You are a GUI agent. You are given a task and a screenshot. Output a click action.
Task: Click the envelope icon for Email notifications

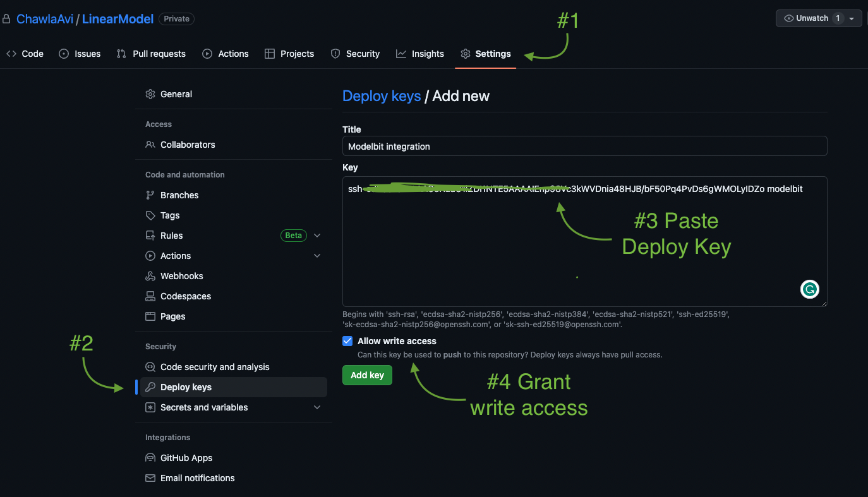pyautogui.click(x=150, y=478)
